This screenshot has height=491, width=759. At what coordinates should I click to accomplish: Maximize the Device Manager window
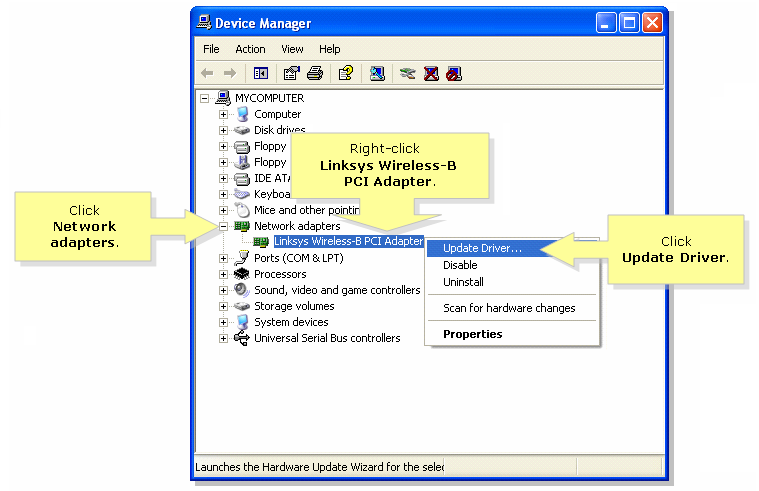point(629,23)
